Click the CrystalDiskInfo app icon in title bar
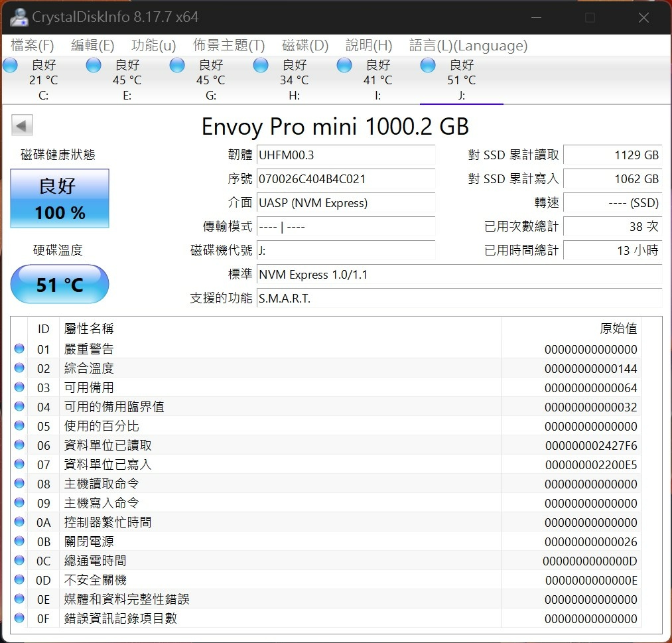 tap(19, 17)
